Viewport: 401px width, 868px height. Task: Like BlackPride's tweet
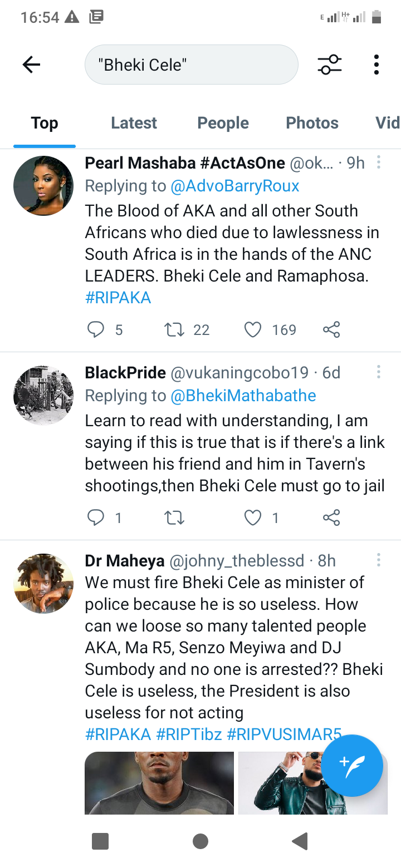click(253, 518)
